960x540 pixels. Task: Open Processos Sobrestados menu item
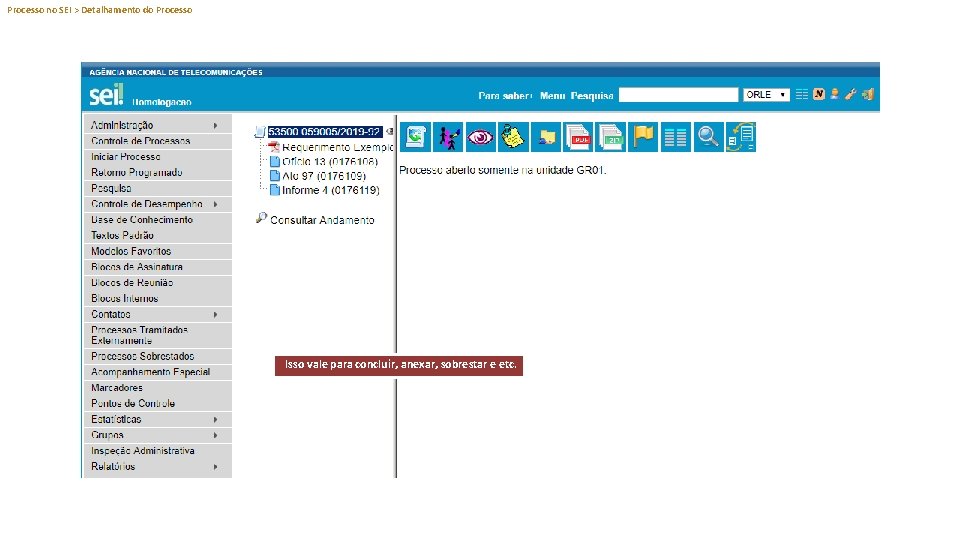click(x=157, y=356)
